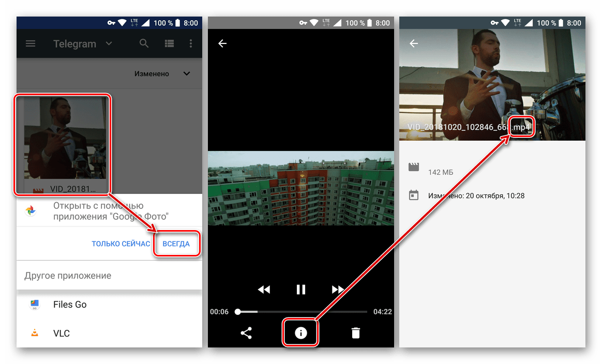Go back from the video player
602x364 pixels.
[222, 44]
